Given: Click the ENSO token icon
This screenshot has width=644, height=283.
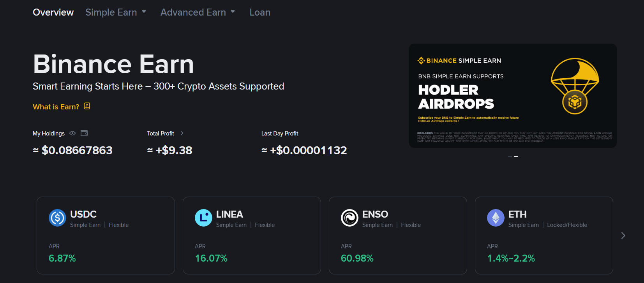Looking at the screenshot, I should click(349, 218).
